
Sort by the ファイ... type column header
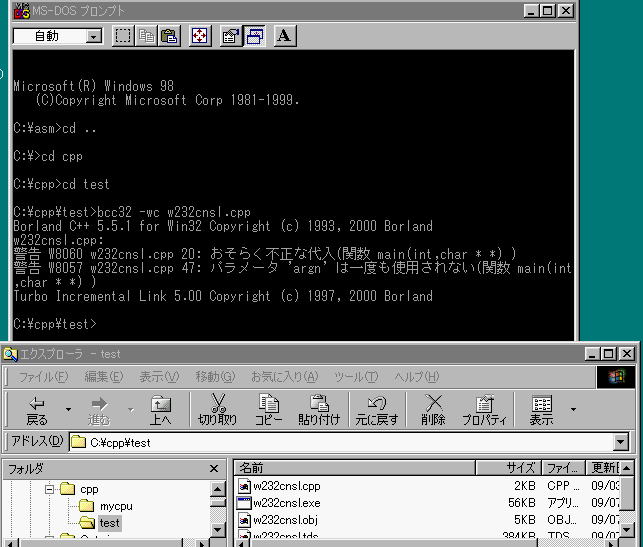(563, 468)
